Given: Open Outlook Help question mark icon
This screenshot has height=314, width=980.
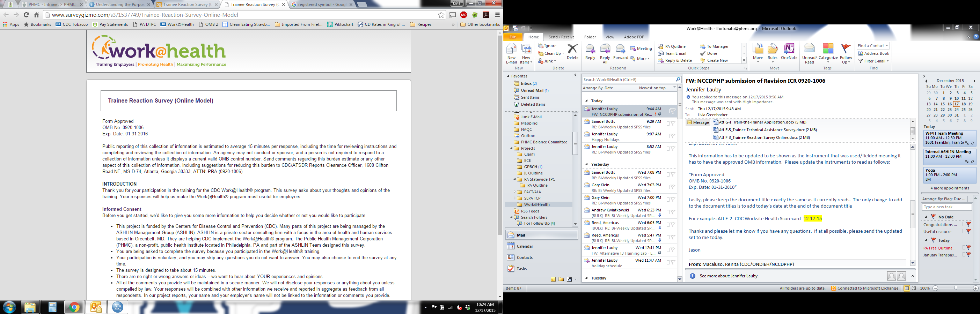Looking at the screenshot, I should click(976, 37).
